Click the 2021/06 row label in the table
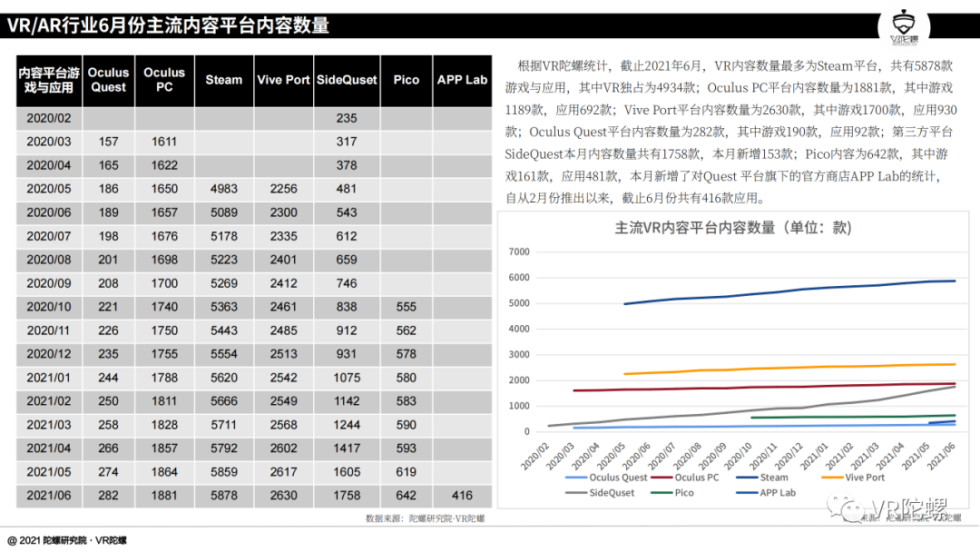This screenshot has height=552, width=980. click(49, 495)
